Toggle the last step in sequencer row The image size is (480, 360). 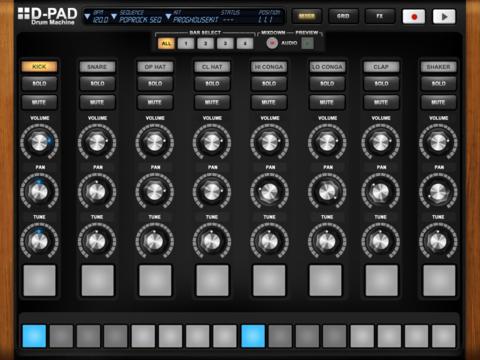pyautogui.click(x=444, y=336)
